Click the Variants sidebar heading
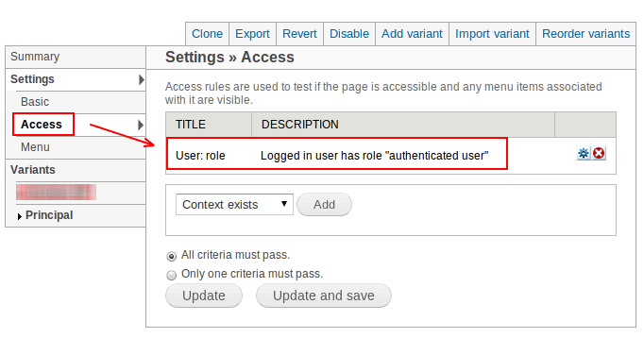This screenshot has width=644, height=355. pos(33,170)
